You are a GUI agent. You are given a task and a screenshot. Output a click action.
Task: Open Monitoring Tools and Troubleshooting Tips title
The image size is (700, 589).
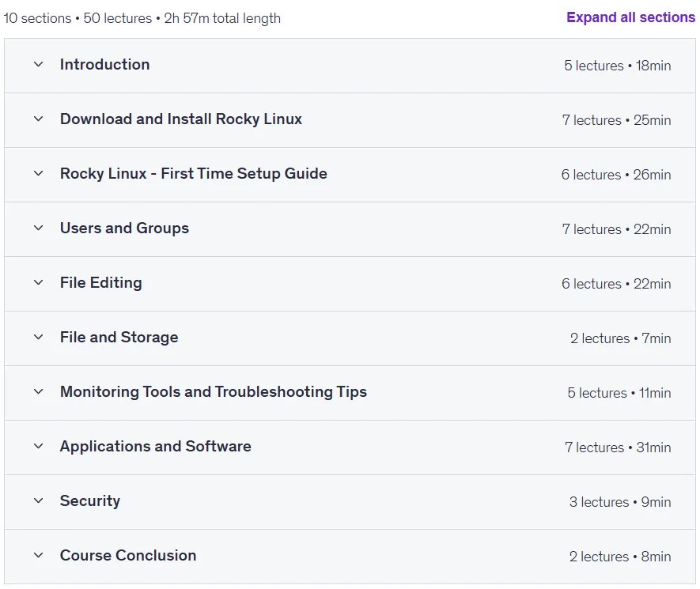[214, 392]
